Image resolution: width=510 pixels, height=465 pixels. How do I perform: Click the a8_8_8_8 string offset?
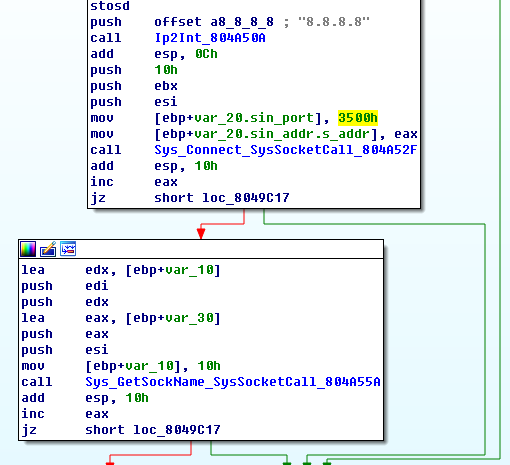242,22
